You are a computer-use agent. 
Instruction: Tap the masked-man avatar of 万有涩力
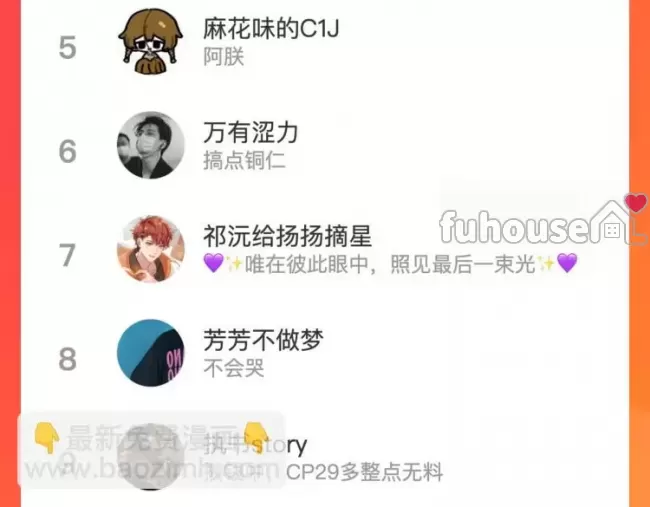[150, 145]
